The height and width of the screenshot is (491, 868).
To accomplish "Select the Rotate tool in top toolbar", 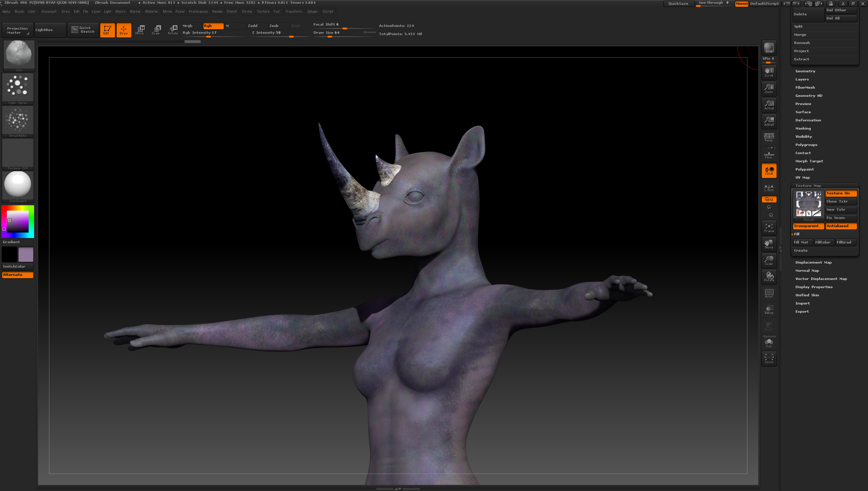I will click(x=173, y=30).
